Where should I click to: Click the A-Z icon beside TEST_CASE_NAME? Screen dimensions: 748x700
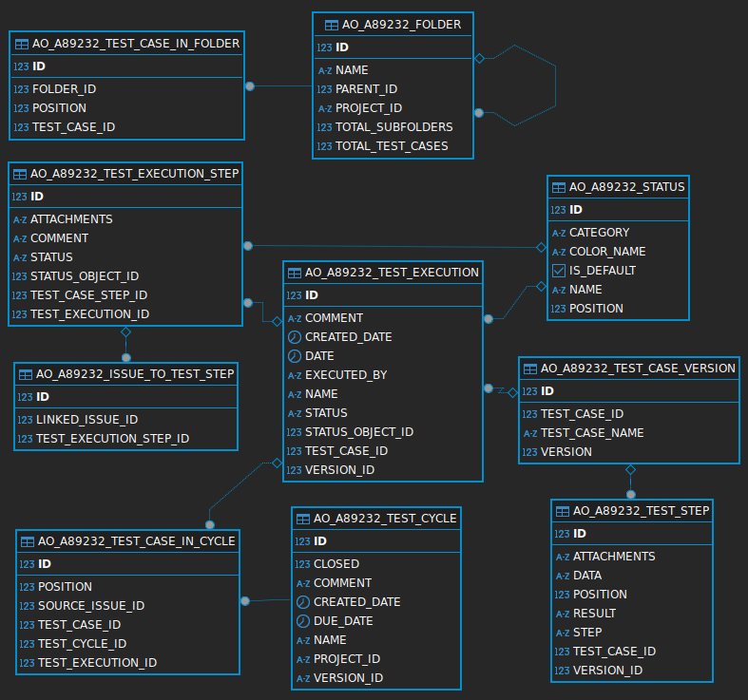point(530,433)
